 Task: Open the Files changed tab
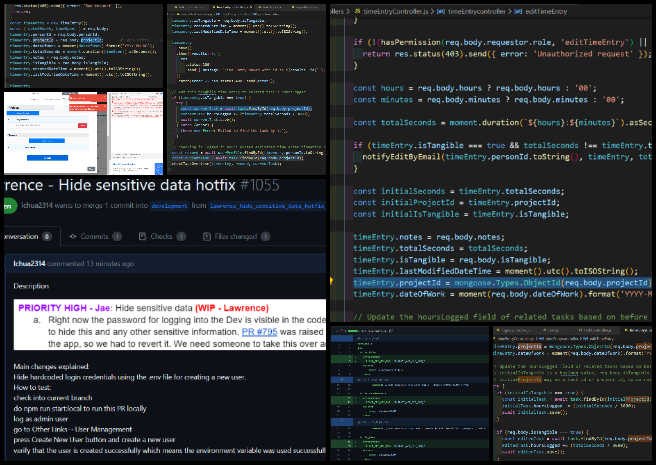236,236
